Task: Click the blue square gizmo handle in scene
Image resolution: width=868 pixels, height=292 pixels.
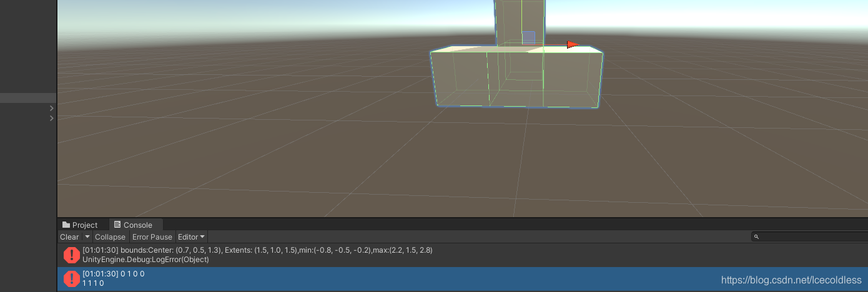Action: [528, 37]
